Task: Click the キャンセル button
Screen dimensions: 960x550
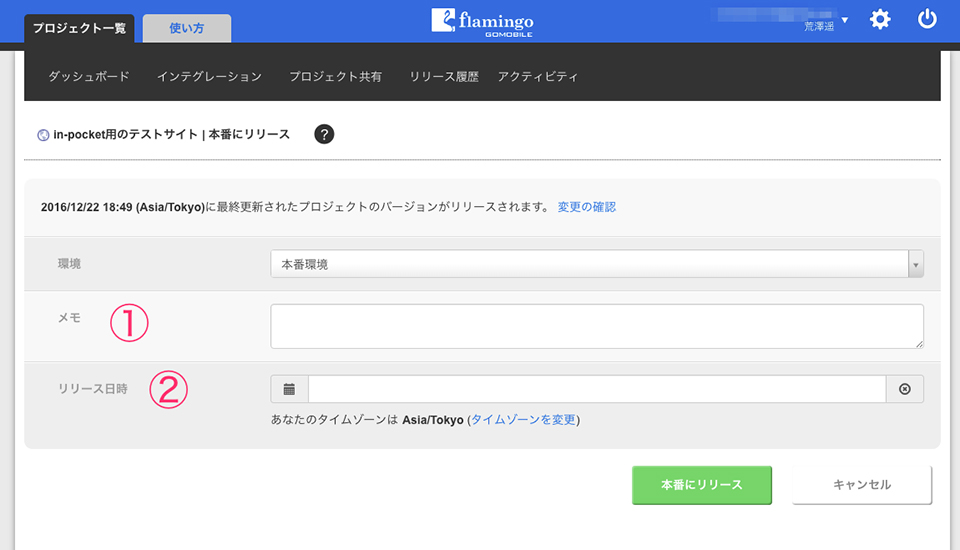Action: pyautogui.click(x=862, y=484)
